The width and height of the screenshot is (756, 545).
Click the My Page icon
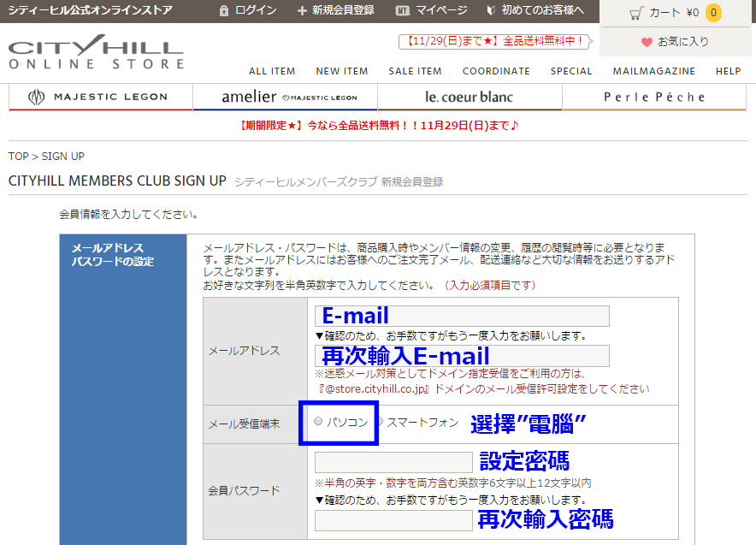tap(403, 10)
